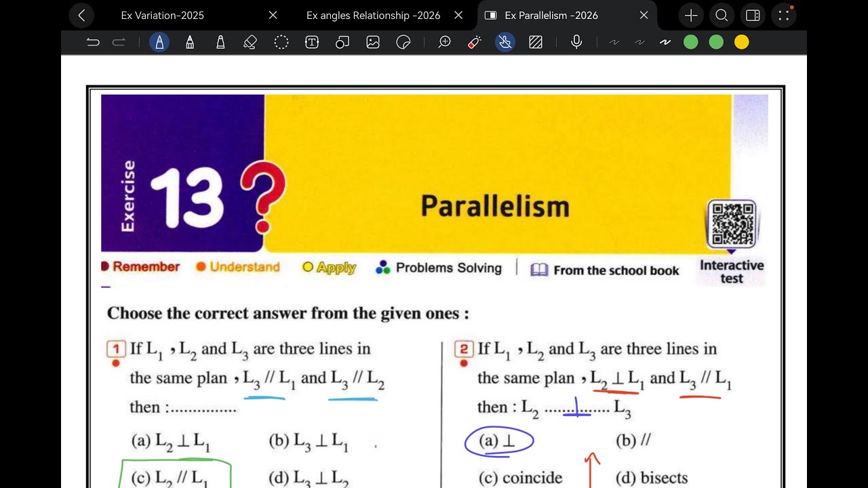868x488 pixels.
Task: Pick the first green color swatch
Action: (x=691, y=43)
